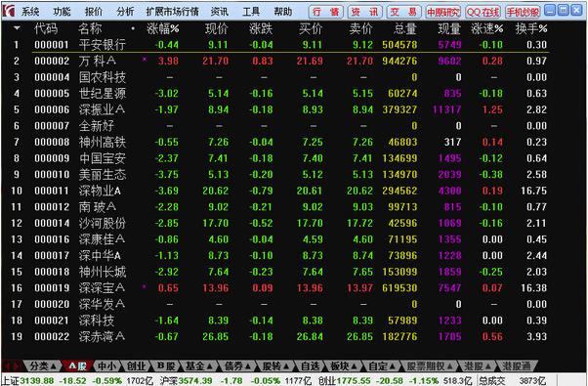Switch to the 创业 tab

(136, 365)
